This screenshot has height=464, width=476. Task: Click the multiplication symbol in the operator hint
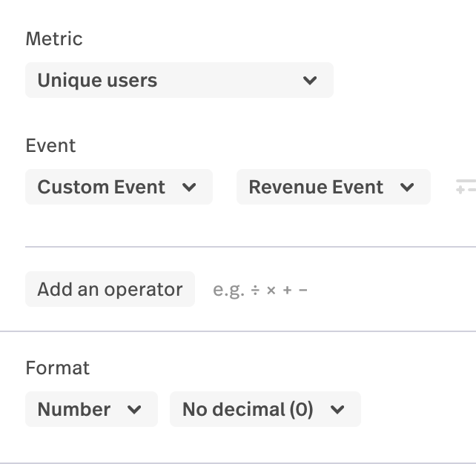[271, 290]
